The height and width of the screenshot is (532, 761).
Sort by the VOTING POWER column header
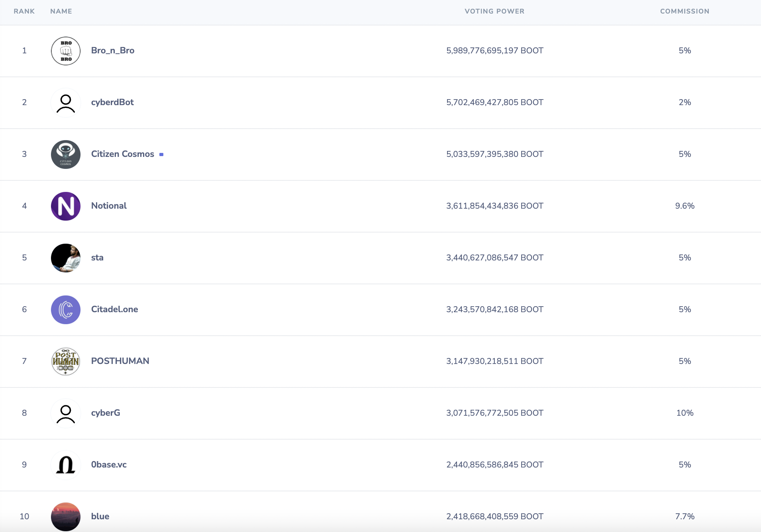tap(494, 11)
